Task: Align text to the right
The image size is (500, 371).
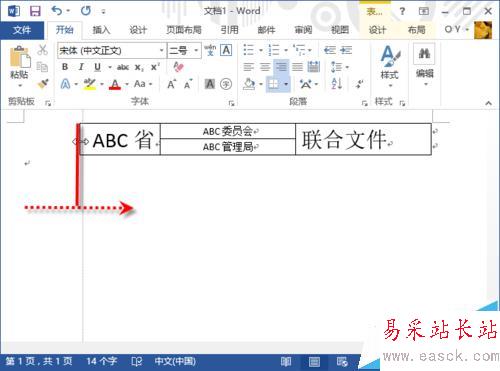Action: [x=281, y=67]
